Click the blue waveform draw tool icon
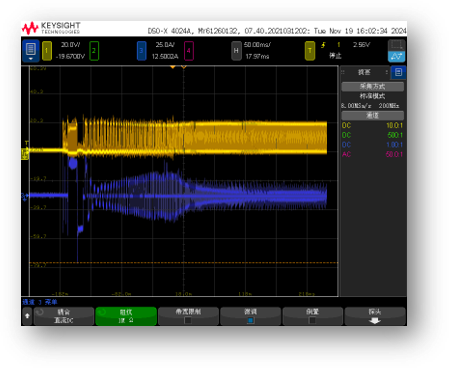This screenshot has width=449, height=368. (396, 56)
